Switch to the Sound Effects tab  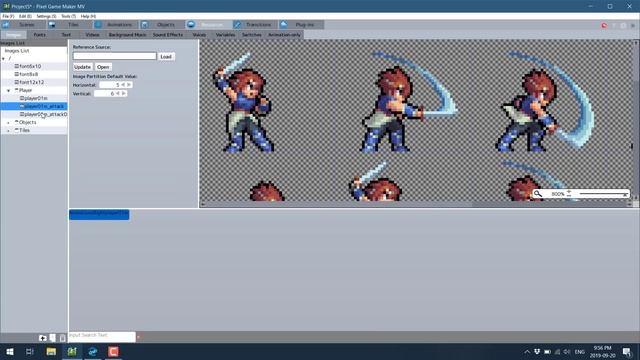[x=168, y=35]
